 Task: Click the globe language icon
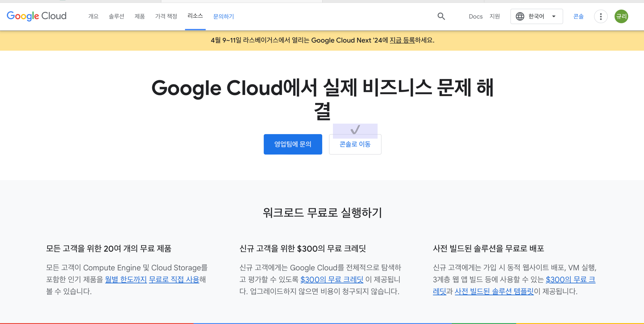(520, 16)
